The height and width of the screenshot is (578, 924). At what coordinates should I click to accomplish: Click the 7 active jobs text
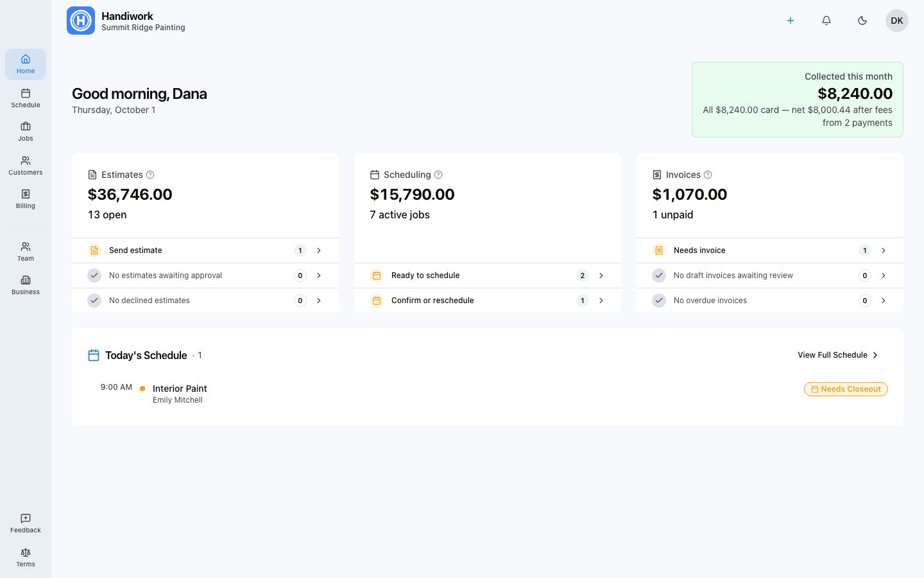coord(400,215)
